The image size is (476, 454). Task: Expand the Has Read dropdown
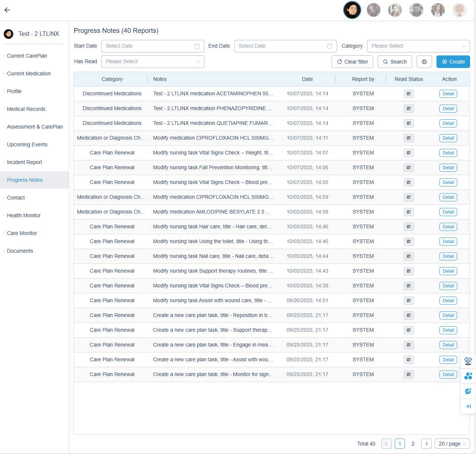(152, 62)
